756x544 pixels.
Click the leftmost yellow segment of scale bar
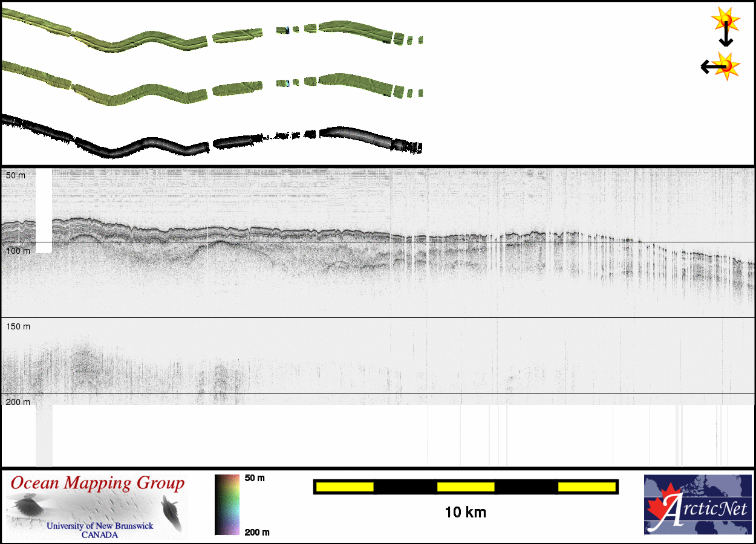point(345,487)
